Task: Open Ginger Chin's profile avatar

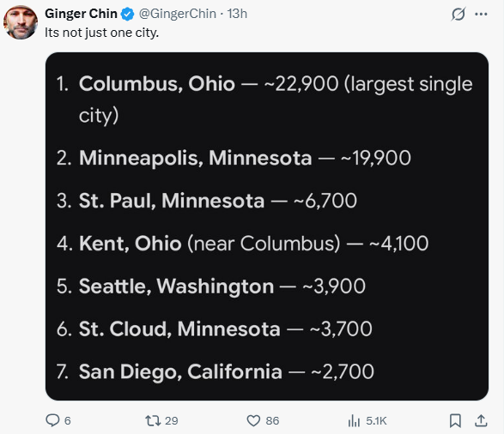Action: (x=21, y=22)
